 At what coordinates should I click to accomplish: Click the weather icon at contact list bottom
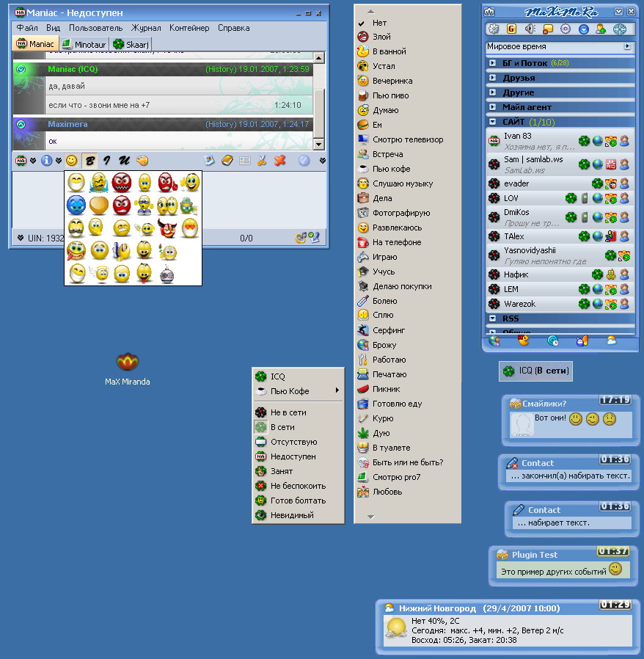(x=611, y=341)
